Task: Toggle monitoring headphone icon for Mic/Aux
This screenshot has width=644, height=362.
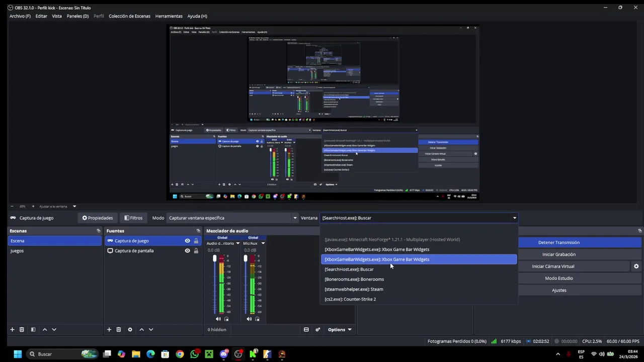Action: [257, 319]
